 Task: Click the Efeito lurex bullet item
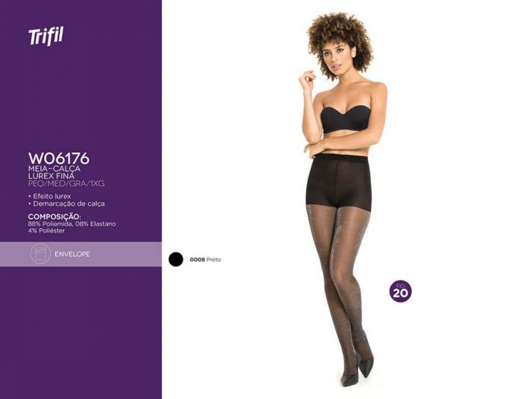point(50,196)
